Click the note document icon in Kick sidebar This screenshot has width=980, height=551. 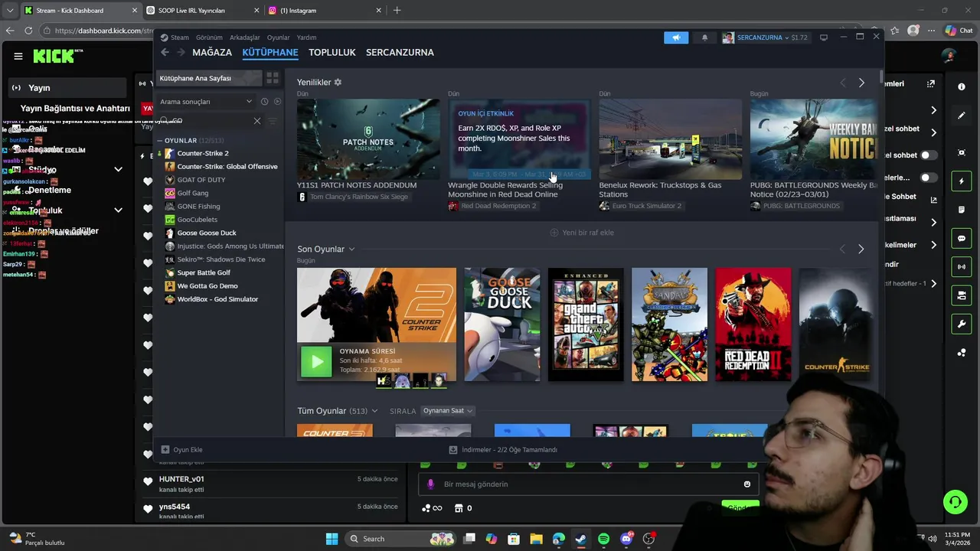962,210
